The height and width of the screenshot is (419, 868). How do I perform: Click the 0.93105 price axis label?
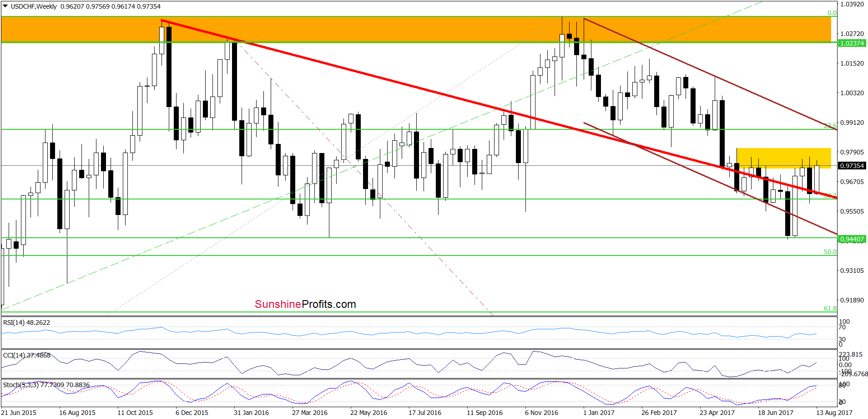pos(852,271)
